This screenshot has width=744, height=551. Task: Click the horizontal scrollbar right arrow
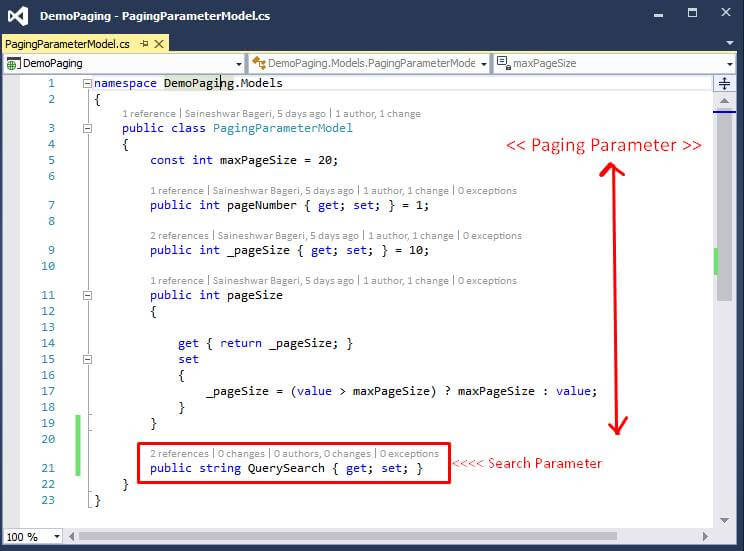[x=705, y=537]
